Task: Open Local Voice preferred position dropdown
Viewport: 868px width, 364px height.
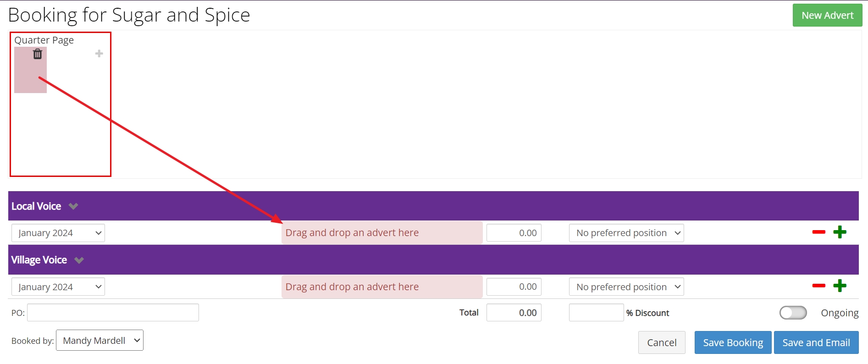Action: click(626, 233)
